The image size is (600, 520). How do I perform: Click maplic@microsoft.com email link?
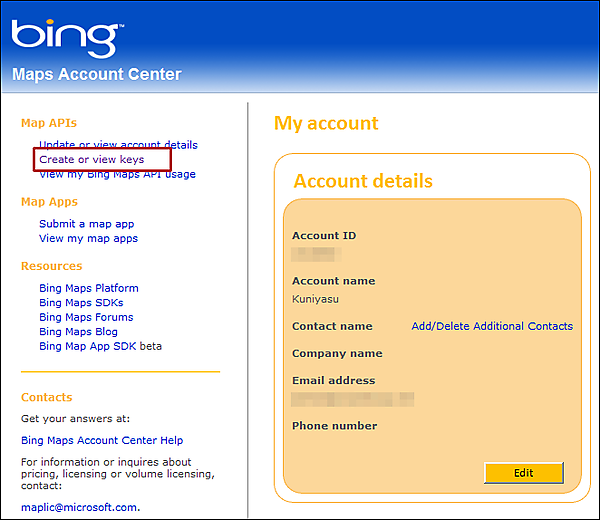click(x=80, y=507)
